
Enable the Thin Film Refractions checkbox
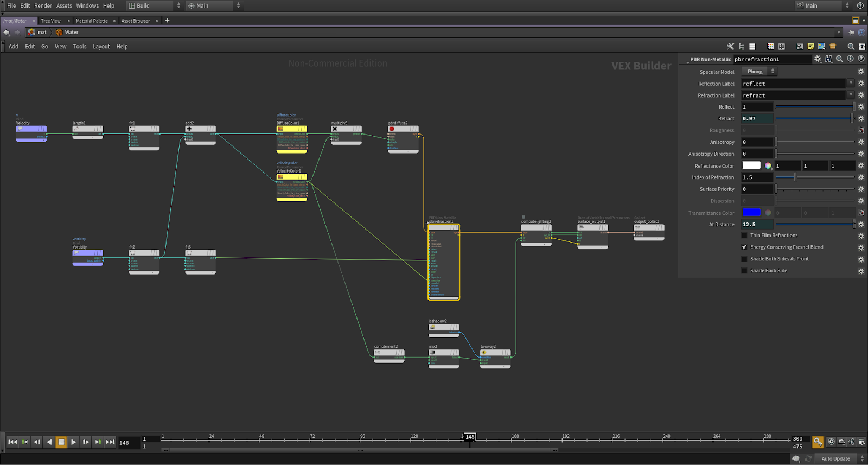[744, 235]
